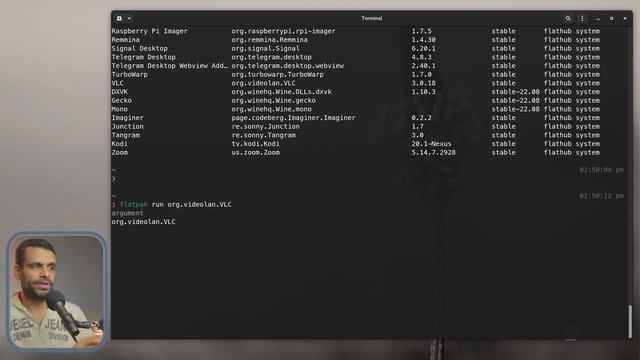Select 'org.raspberrypi.rpi-imager' application ID
640x360 pixels.
283,31
